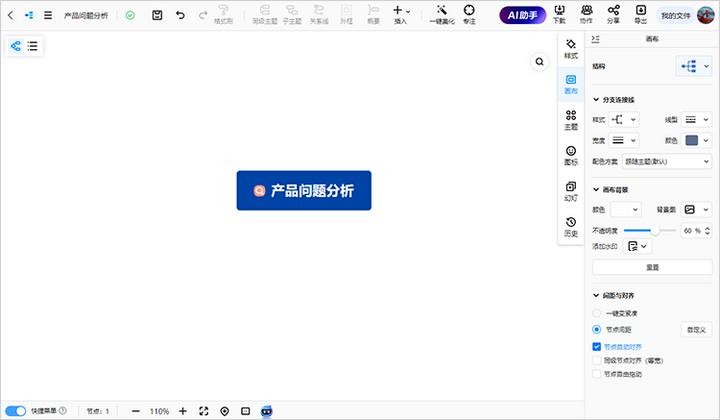Switch to outline list view icon
The image size is (720, 420).
click(33, 46)
